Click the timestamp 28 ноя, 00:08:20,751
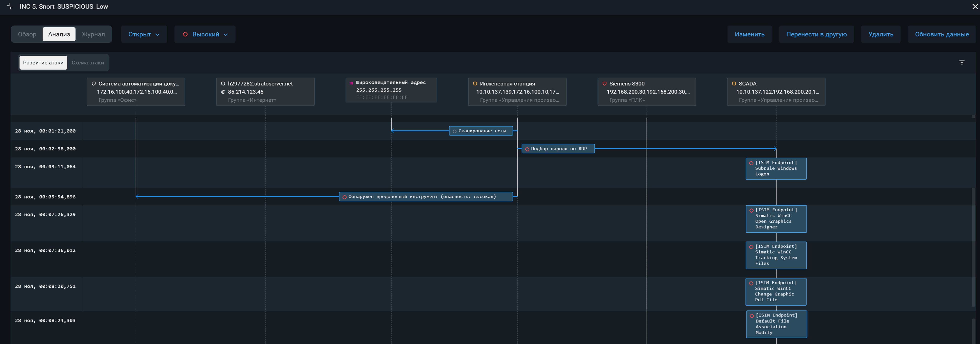The width and height of the screenshot is (980, 344). (45, 286)
